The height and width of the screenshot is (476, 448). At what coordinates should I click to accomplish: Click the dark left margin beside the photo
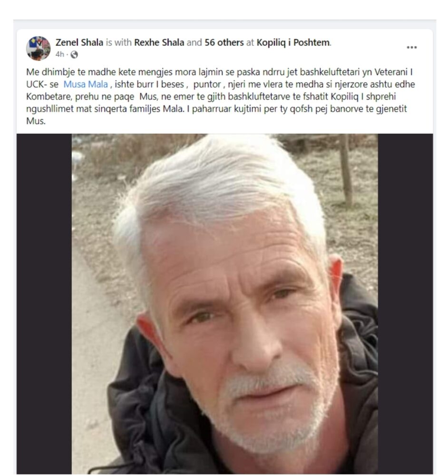(x=44, y=304)
